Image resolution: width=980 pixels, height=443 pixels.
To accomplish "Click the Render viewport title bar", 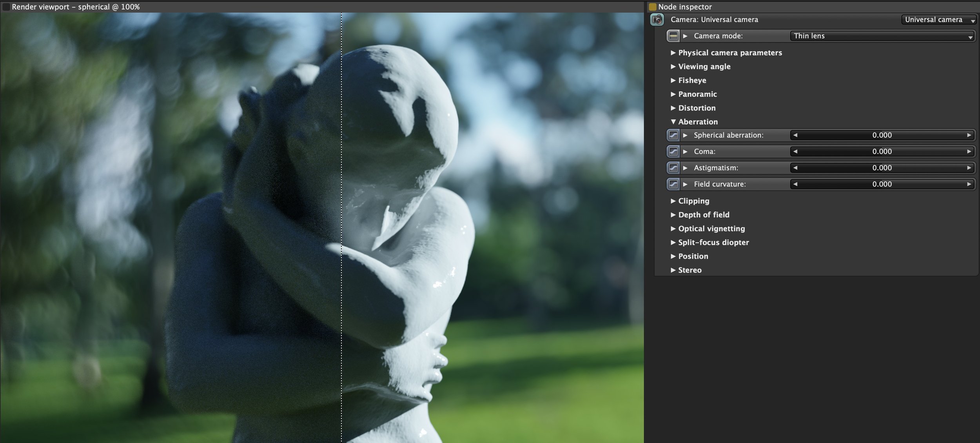I will (x=322, y=7).
